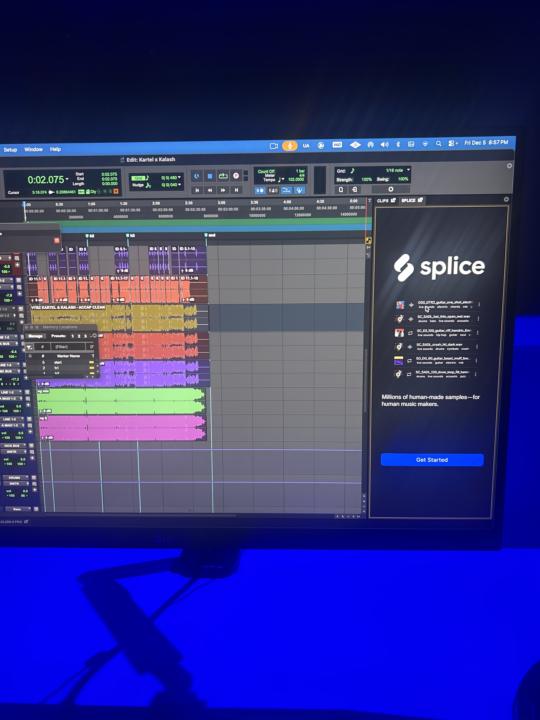Click the go to end transport button
540x720 pixels.
coord(236,190)
